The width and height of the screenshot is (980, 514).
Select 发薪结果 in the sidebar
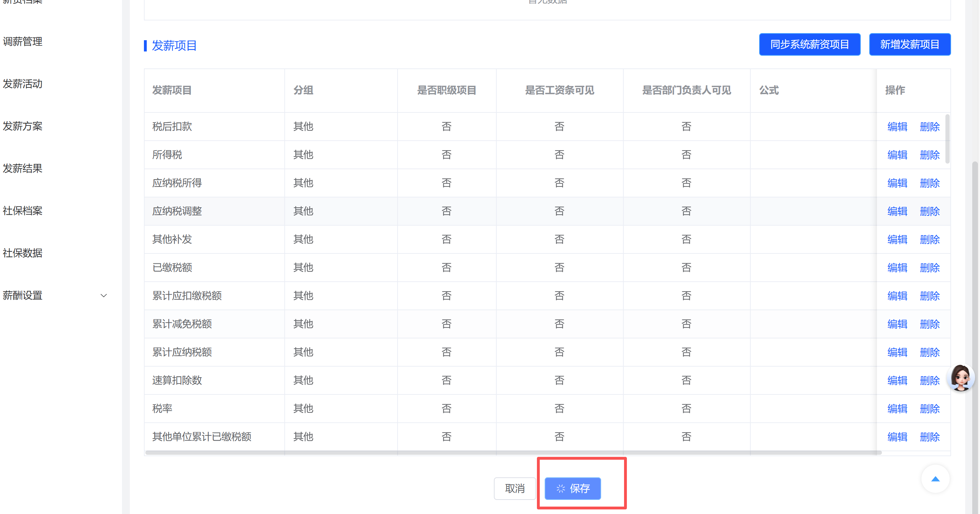pos(23,168)
